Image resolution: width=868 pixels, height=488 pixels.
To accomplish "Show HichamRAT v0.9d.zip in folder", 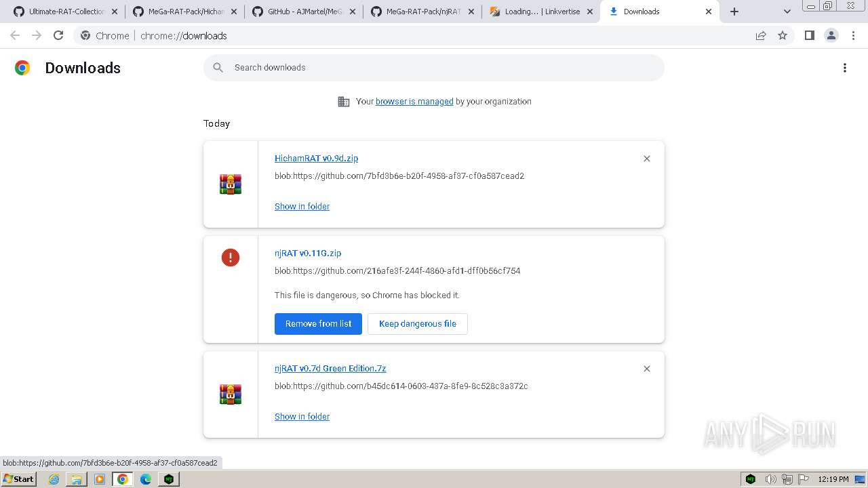I will (302, 207).
